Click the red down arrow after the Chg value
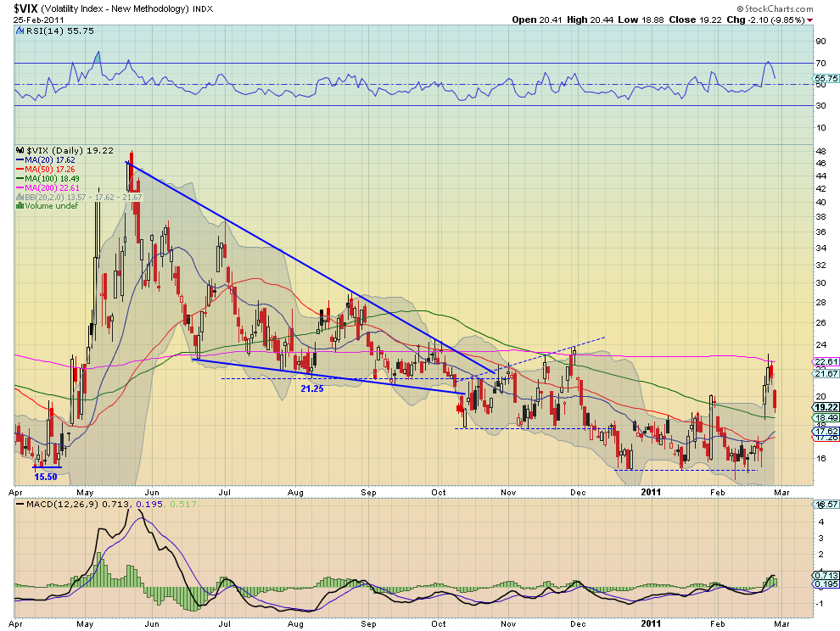Image resolution: width=840 pixels, height=631 pixels. 810,20
